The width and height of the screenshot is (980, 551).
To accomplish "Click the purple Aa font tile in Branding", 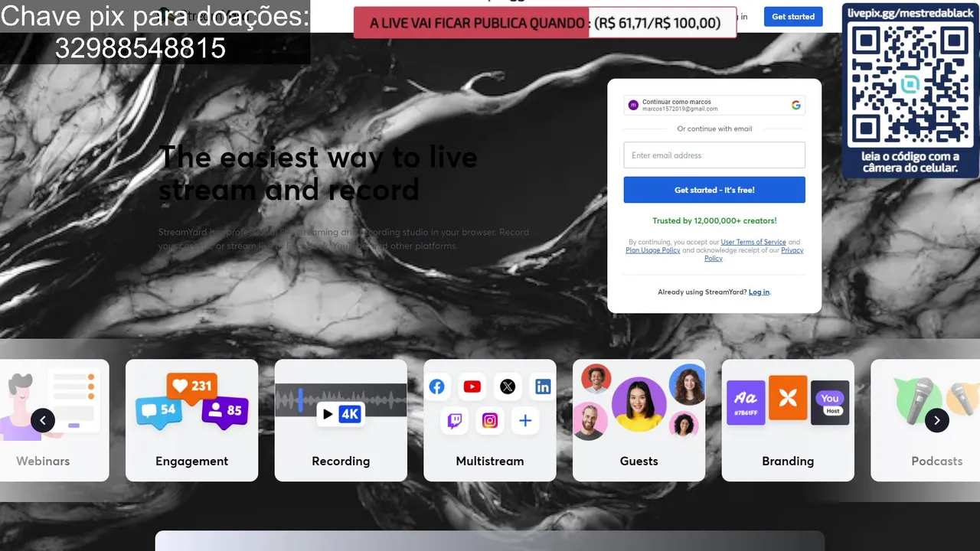I will [x=746, y=403].
